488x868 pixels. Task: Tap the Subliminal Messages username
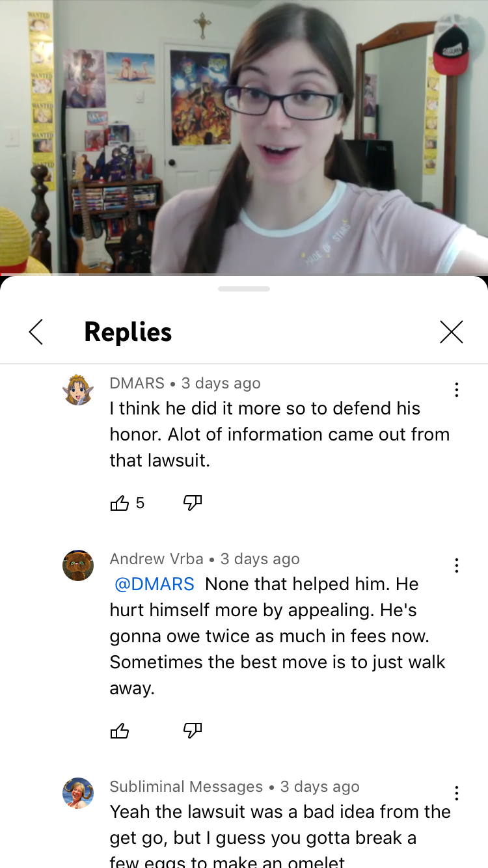pos(186,787)
